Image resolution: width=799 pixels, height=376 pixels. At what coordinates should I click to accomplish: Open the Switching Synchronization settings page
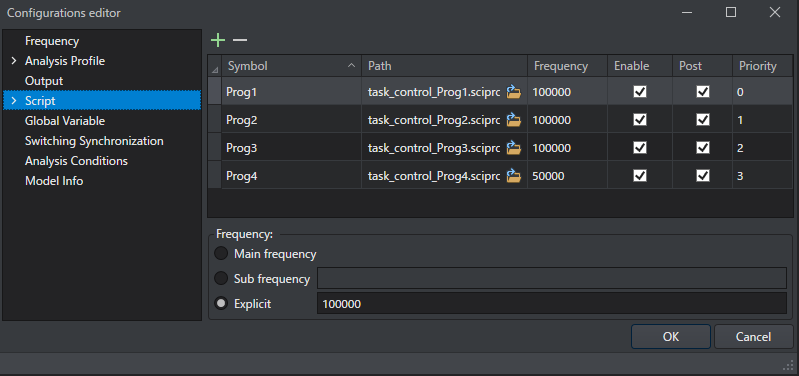[94, 141]
